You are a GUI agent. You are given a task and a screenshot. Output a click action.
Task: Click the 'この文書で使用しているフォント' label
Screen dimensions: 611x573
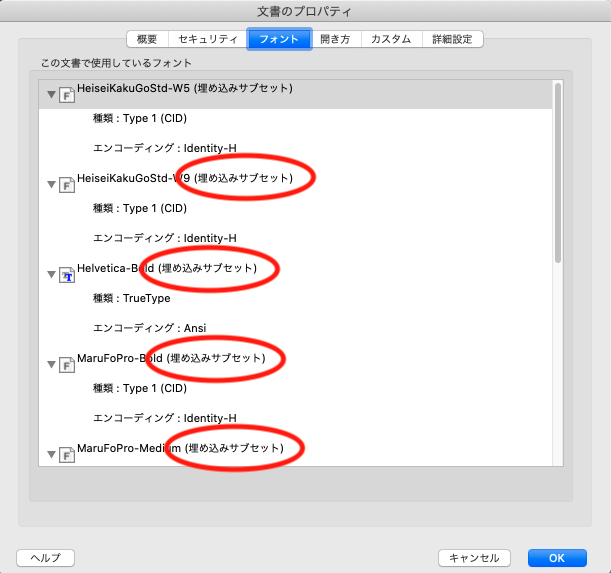tap(116, 63)
